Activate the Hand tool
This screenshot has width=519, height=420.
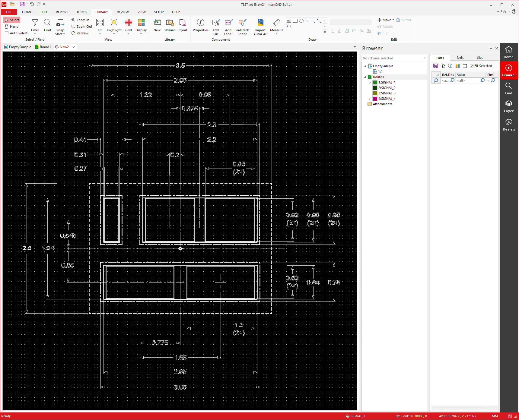click(11, 27)
